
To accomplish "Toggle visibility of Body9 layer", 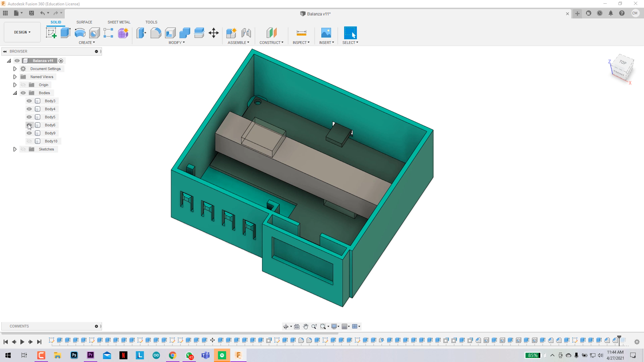I will 29,133.
